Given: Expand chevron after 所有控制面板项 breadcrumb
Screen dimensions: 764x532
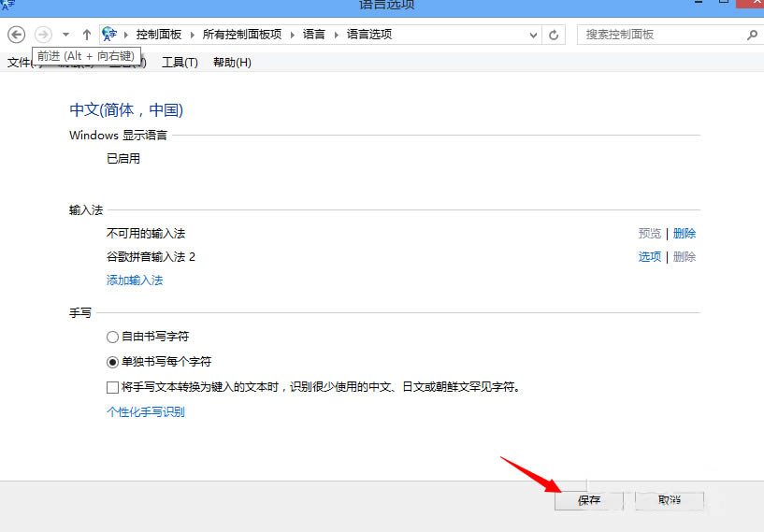Looking at the screenshot, I should pyautogui.click(x=293, y=35).
